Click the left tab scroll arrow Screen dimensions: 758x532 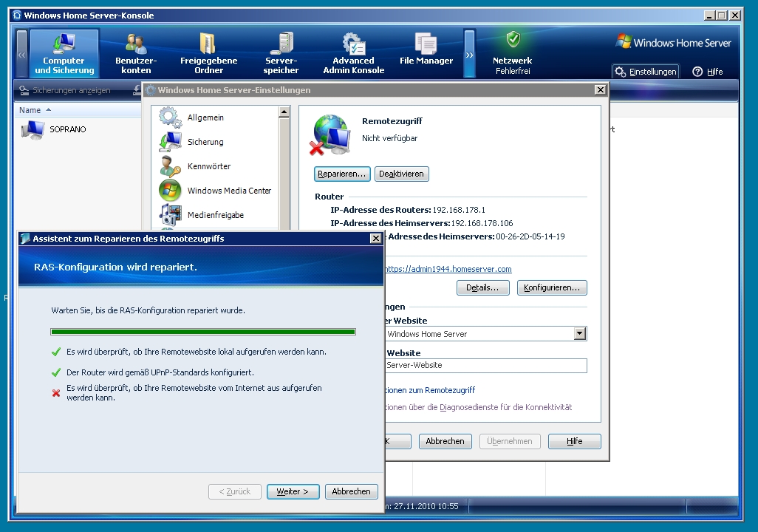(21, 54)
